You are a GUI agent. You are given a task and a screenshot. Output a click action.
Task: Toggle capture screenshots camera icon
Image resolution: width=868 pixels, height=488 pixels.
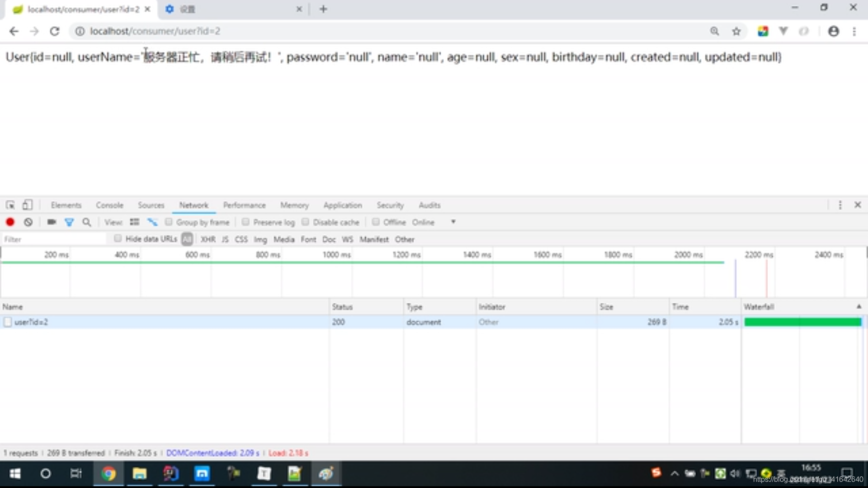(52, 222)
